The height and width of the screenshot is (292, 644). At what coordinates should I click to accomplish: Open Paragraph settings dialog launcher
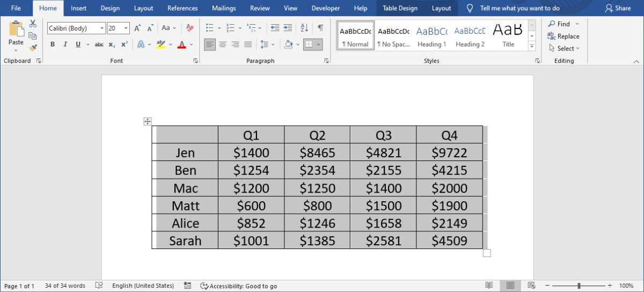[x=327, y=61]
